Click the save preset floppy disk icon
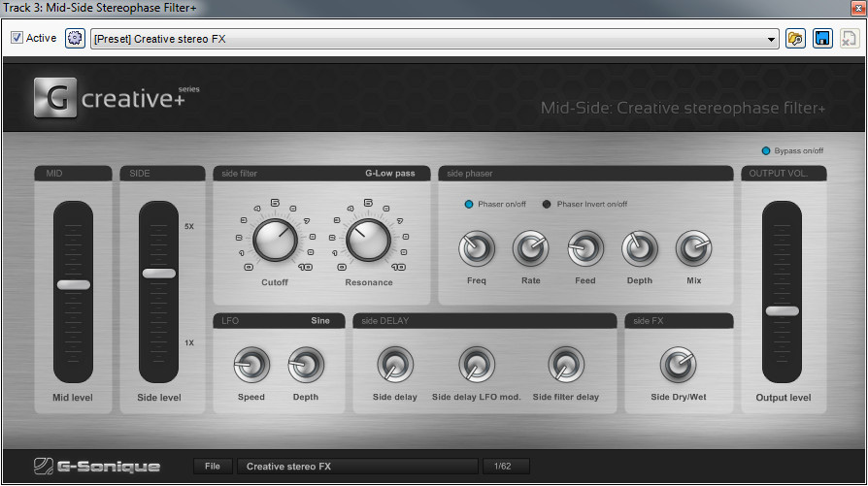The height and width of the screenshot is (486, 868). pyautogui.click(x=822, y=38)
